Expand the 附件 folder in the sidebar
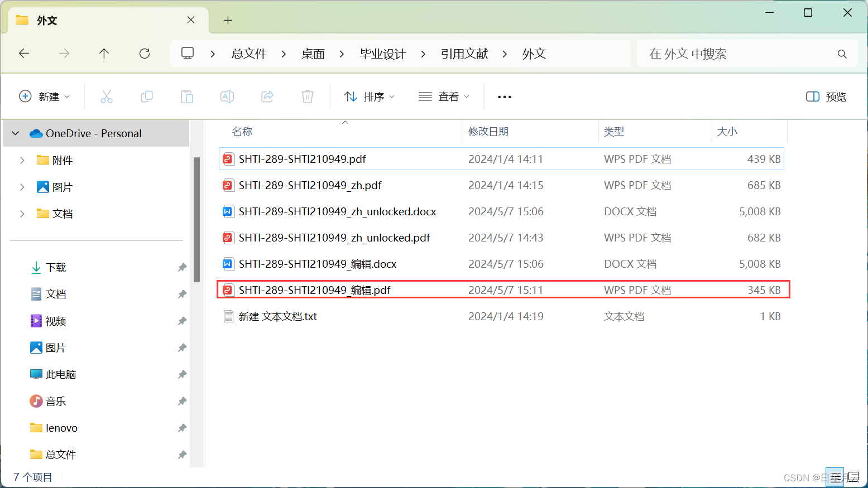 click(22, 160)
